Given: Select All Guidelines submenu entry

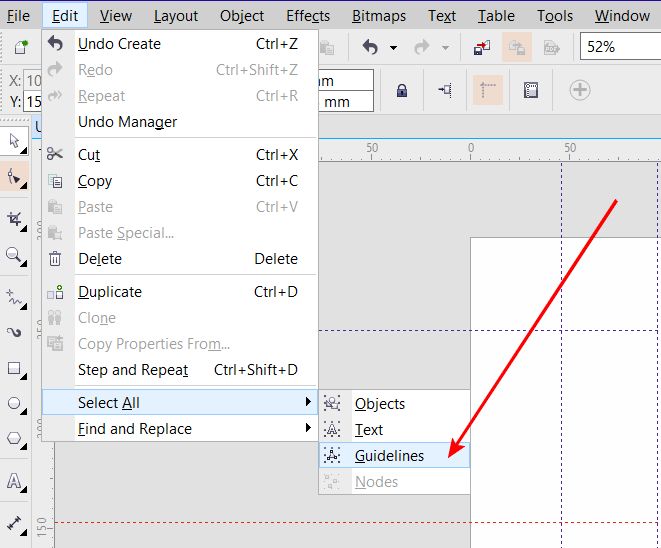Looking at the screenshot, I should [395, 456].
